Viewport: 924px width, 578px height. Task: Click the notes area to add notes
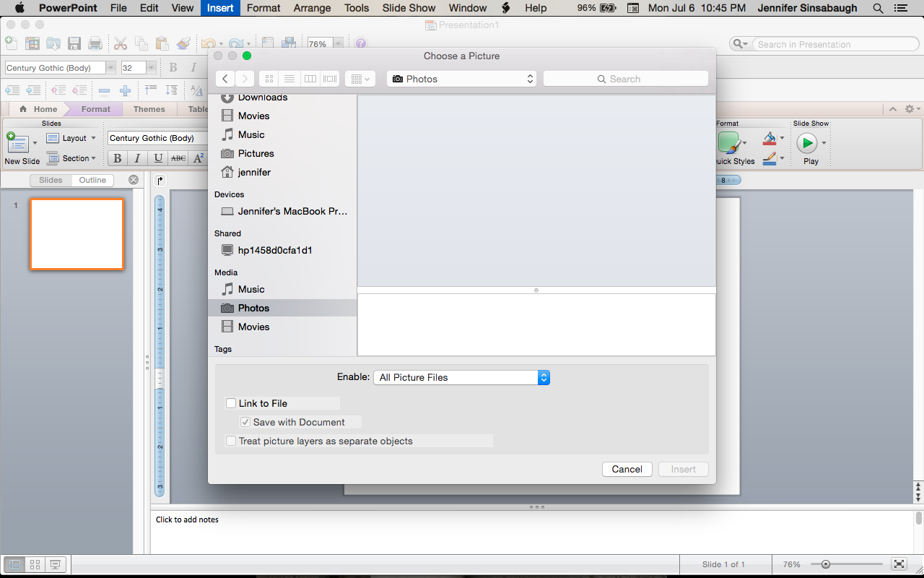pos(532,532)
